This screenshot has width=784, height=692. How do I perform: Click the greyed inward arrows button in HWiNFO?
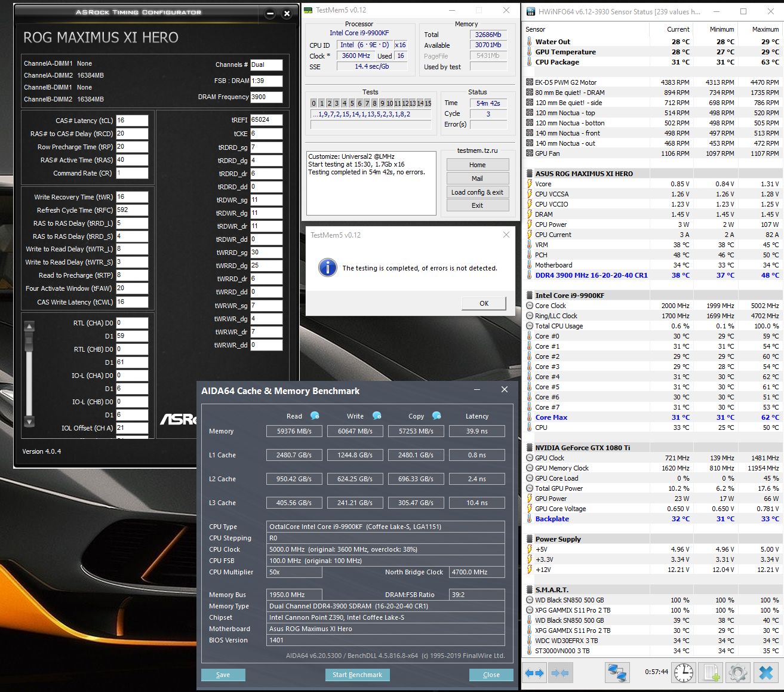pyautogui.click(x=559, y=673)
